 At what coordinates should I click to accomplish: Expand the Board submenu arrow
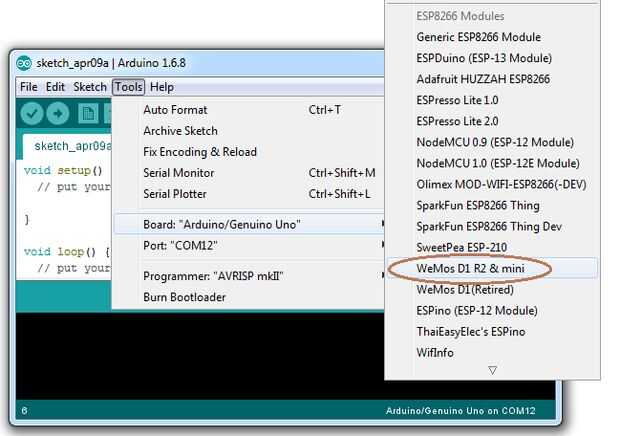382,224
